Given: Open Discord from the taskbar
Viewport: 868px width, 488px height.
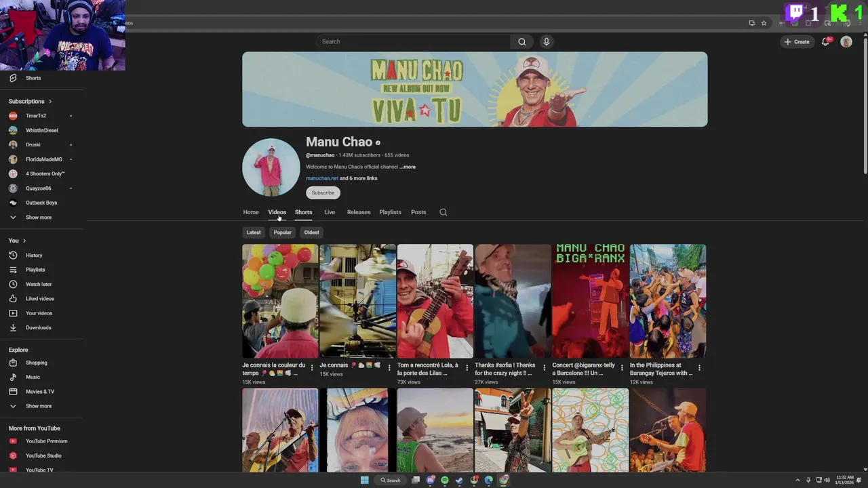Looking at the screenshot, I should coord(431,480).
